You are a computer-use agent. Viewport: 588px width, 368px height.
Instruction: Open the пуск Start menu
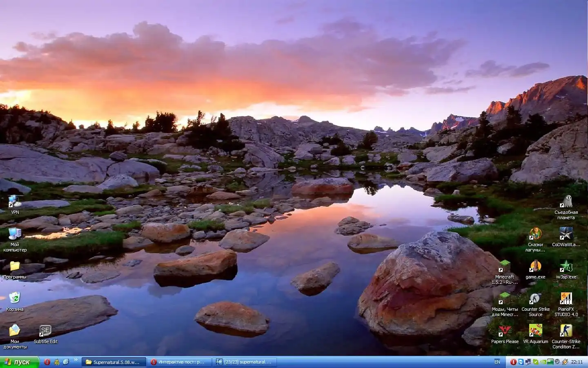pos(19,362)
